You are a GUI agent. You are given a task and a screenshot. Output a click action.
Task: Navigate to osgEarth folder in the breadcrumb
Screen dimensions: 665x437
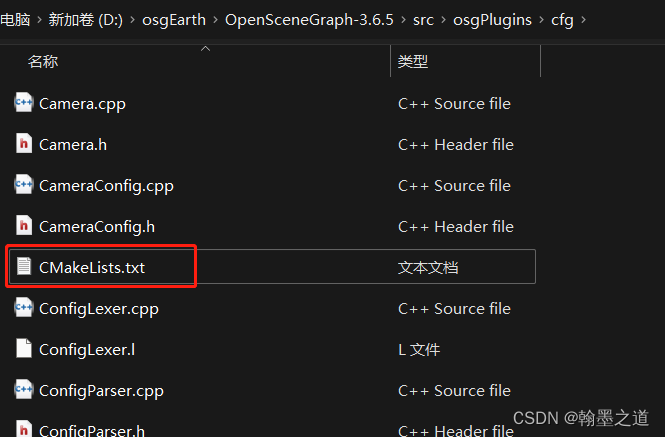174,20
